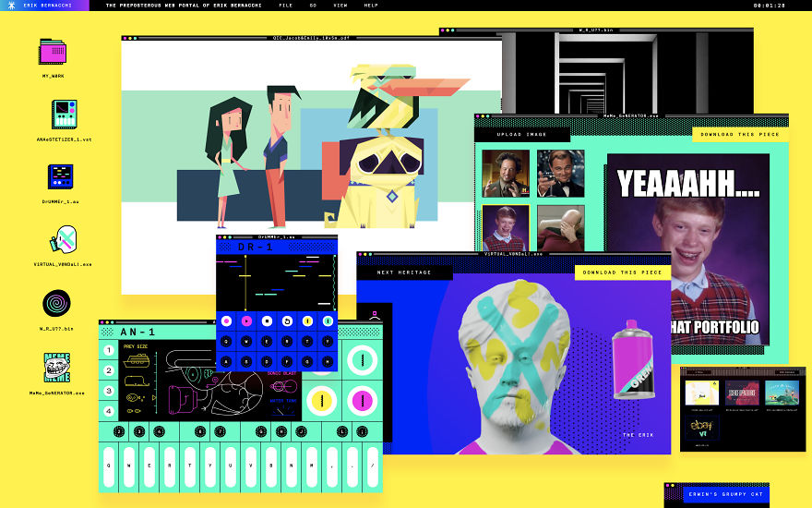
Task: Play the T white key on AN-1
Action: point(190,466)
